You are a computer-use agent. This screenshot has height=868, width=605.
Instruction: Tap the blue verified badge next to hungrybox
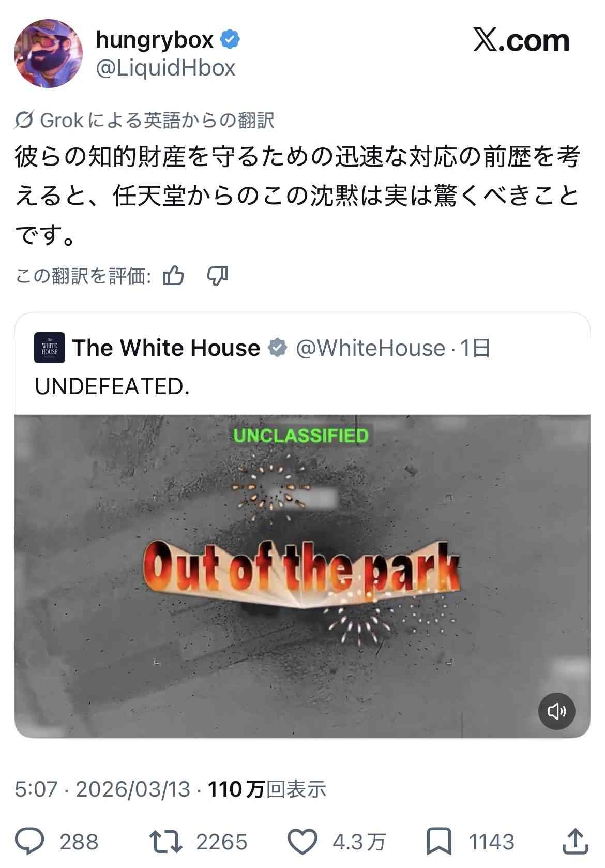[230, 40]
